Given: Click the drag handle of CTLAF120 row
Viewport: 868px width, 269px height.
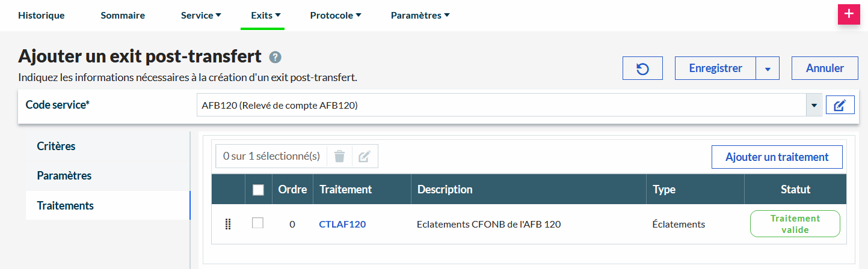Looking at the screenshot, I should [228, 225].
